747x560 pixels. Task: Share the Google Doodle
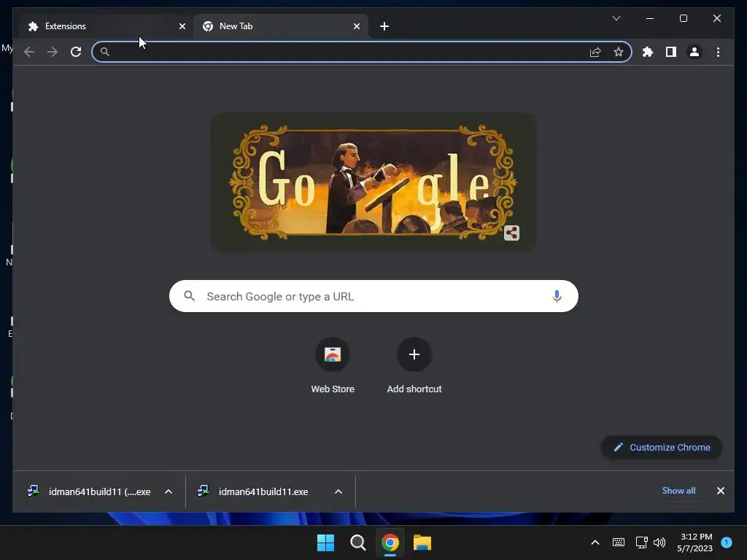click(511, 233)
